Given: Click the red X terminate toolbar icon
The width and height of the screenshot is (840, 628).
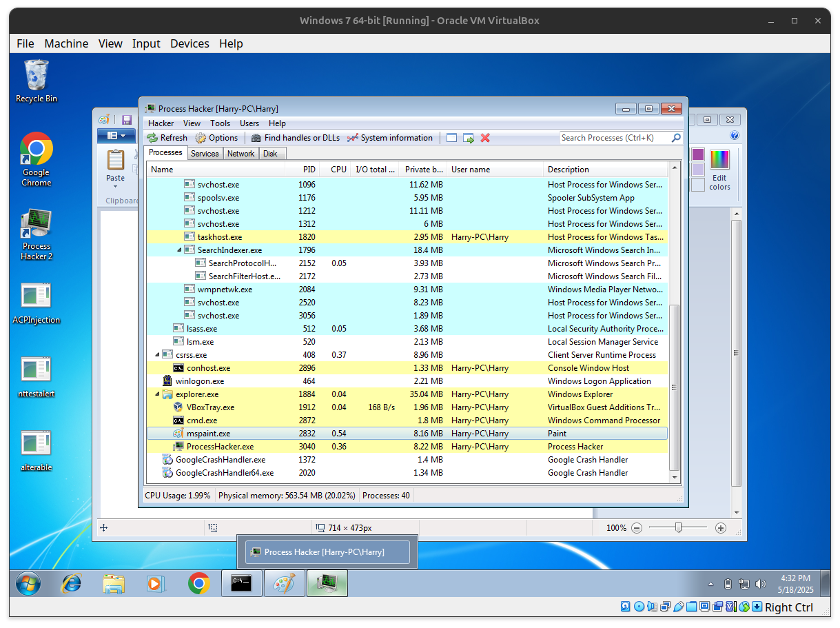Looking at the screenshot, I should pos(485,138).
